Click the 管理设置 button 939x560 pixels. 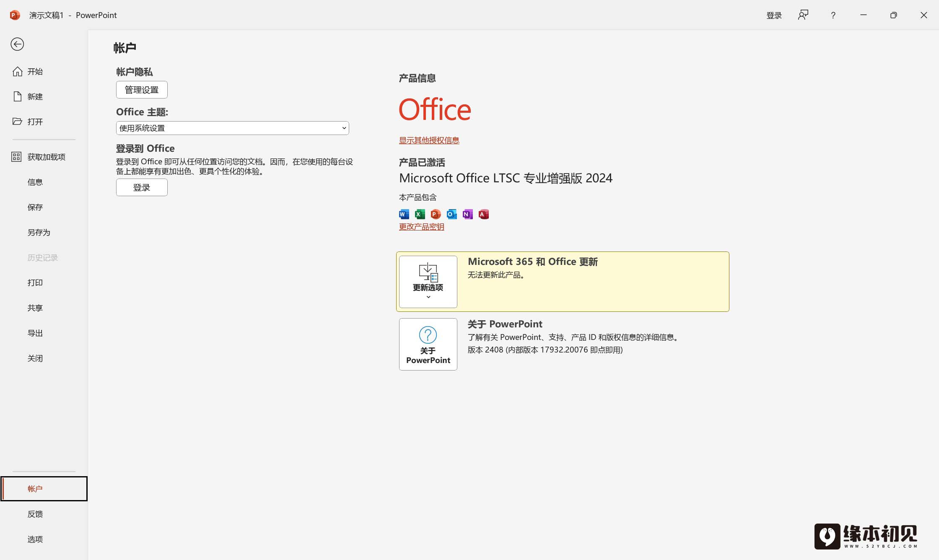coord(142,90)
